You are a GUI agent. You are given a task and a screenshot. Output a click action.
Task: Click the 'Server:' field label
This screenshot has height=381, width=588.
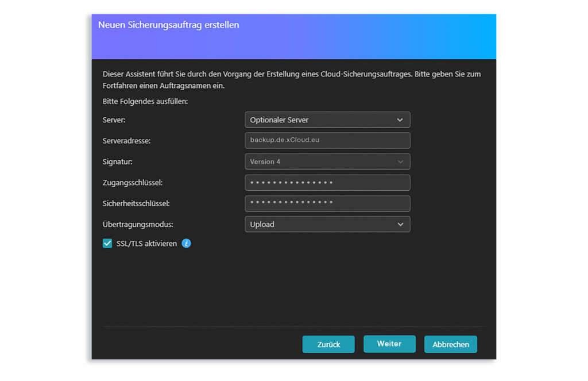tap(114, 120)
